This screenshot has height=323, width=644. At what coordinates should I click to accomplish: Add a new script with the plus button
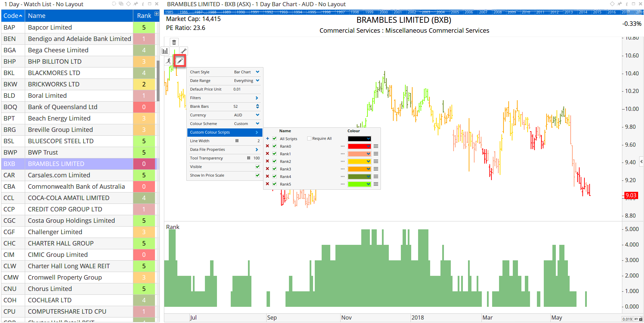click(268, 138)
